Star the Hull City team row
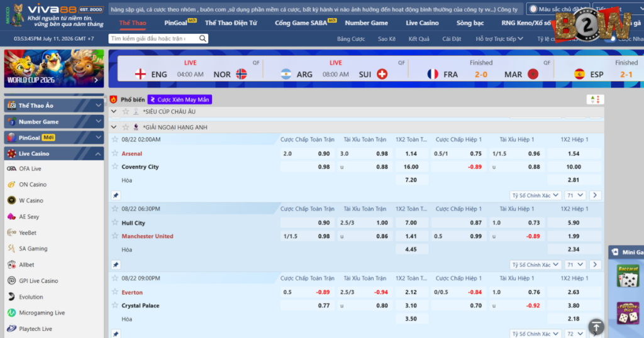The image size is (644, 338). pyautogui.click(x=115, y=223)
